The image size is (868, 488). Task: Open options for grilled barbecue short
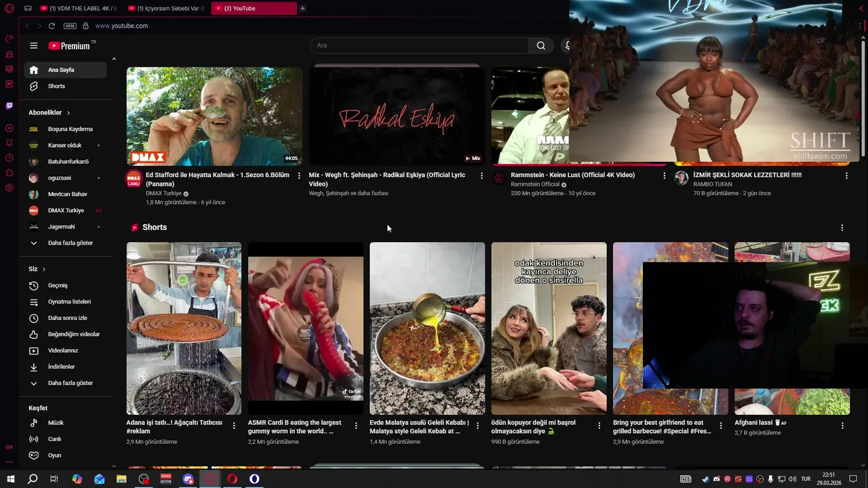pyautogui.click(x=721, y=426)
